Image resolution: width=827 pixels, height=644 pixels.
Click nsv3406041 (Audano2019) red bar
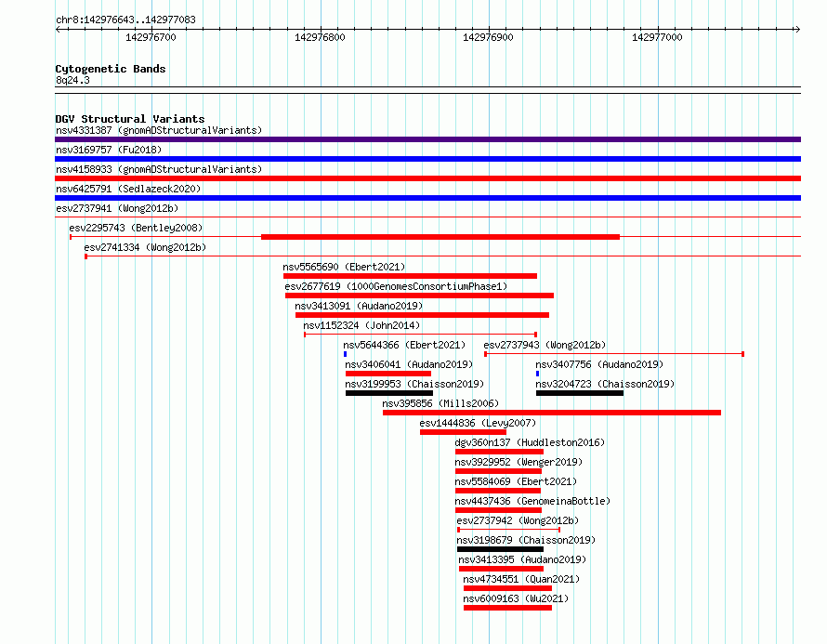coord(388,374)
